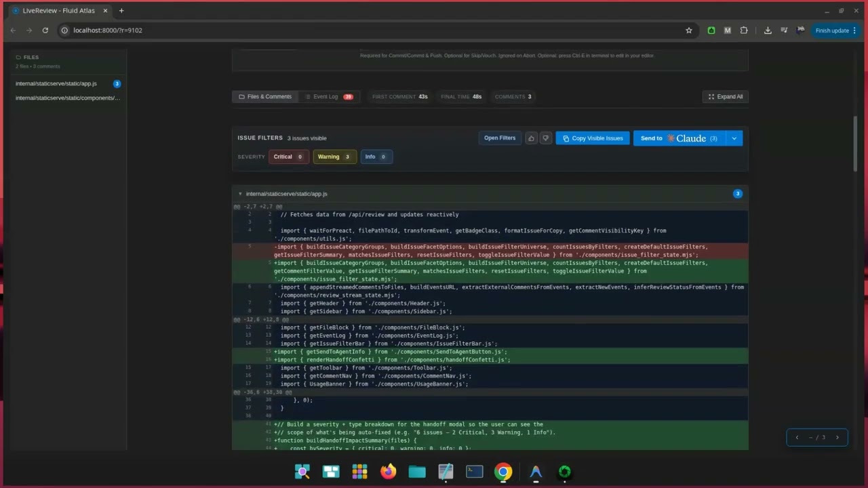The width and height of the screenshot is (868, 488).
Task: Bookmark this page with star icon
Action: 689,30
